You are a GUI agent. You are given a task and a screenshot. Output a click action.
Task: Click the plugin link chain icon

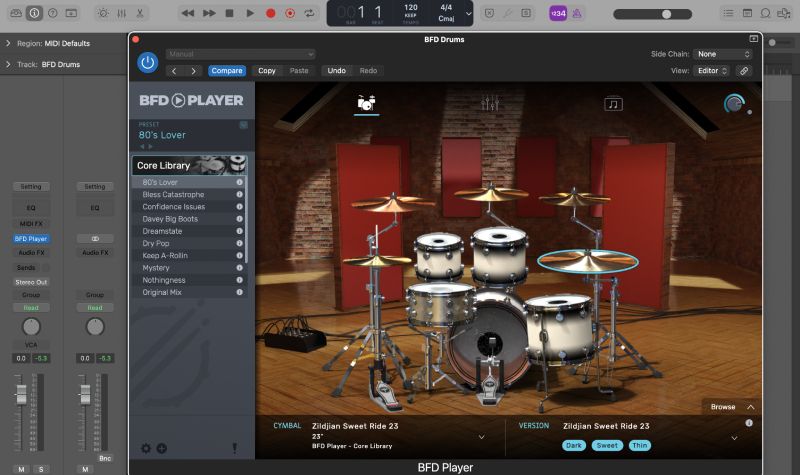pyautogui.click(x=744, y=71)
